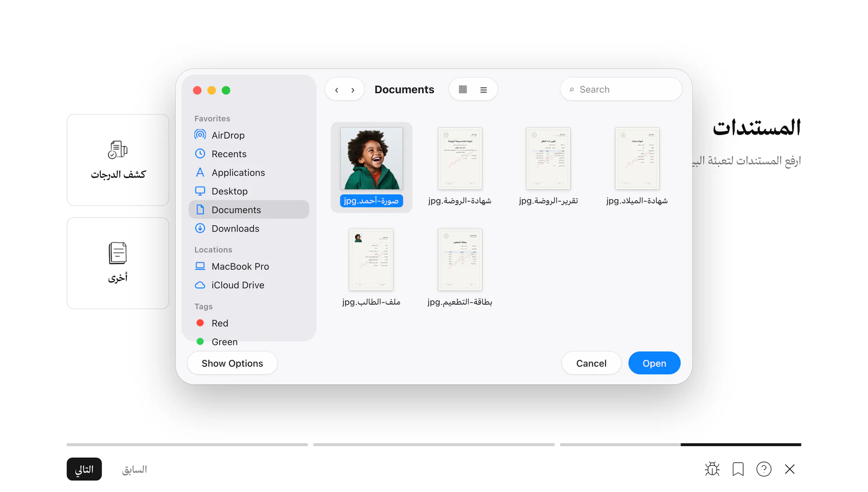The height and width of the screenshot is (492, 868).
Task: Open AirDrop in the sidebar
Action: point(248,135)
